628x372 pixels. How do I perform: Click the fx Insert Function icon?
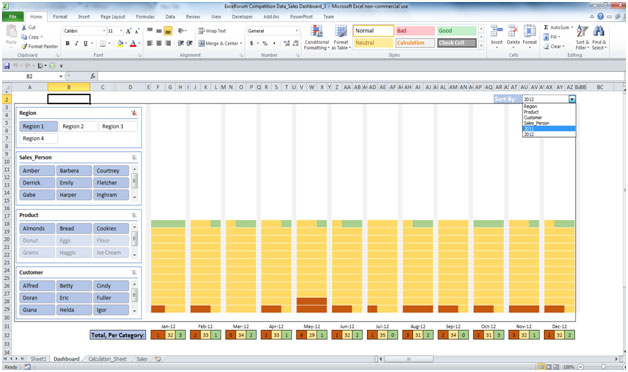[x=93, y=76]
